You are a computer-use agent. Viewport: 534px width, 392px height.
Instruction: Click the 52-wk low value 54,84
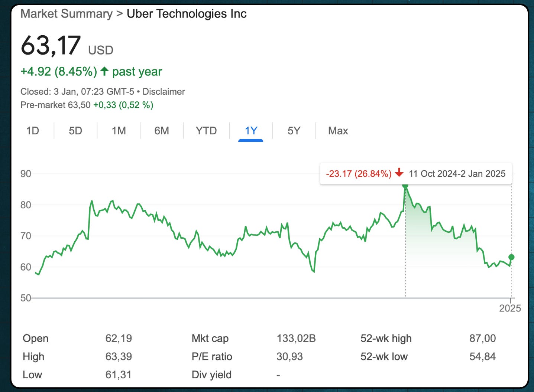tap(482, 356)
